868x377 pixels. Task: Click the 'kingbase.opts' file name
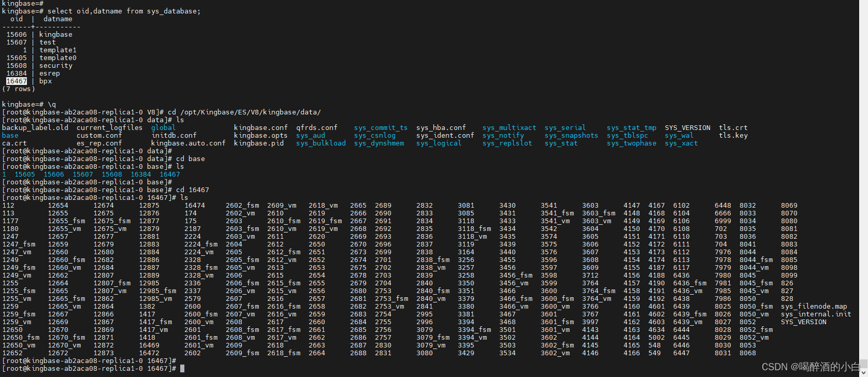click(x=261, y=136)
